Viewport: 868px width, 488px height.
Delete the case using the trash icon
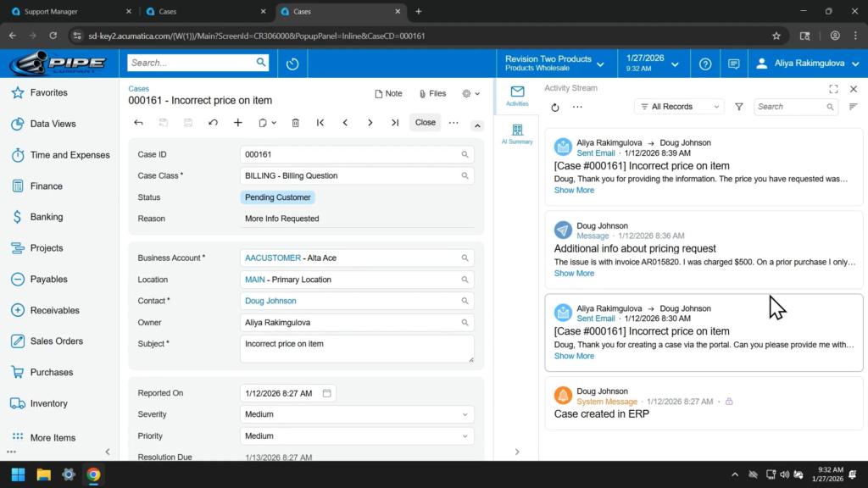[295, 123]
